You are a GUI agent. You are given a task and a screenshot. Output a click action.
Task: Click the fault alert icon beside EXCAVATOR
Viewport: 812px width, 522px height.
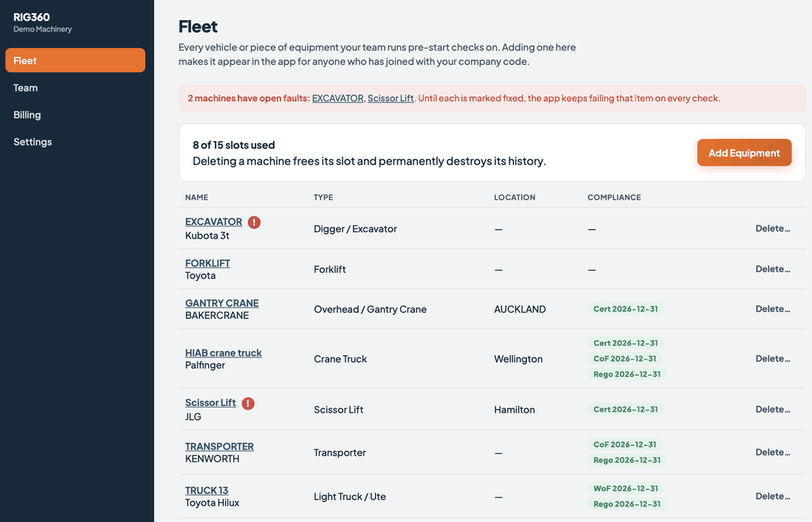(x=254, y=222)
